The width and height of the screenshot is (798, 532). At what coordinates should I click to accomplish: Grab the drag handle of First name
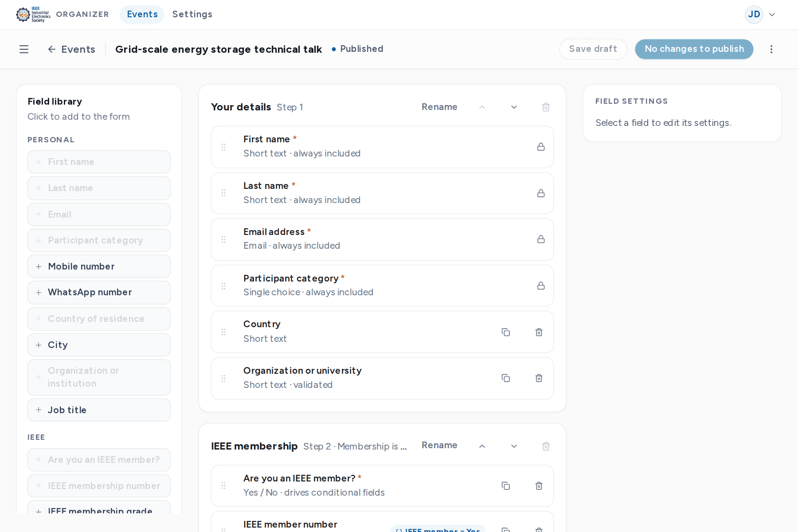click(x=223, y=147)
